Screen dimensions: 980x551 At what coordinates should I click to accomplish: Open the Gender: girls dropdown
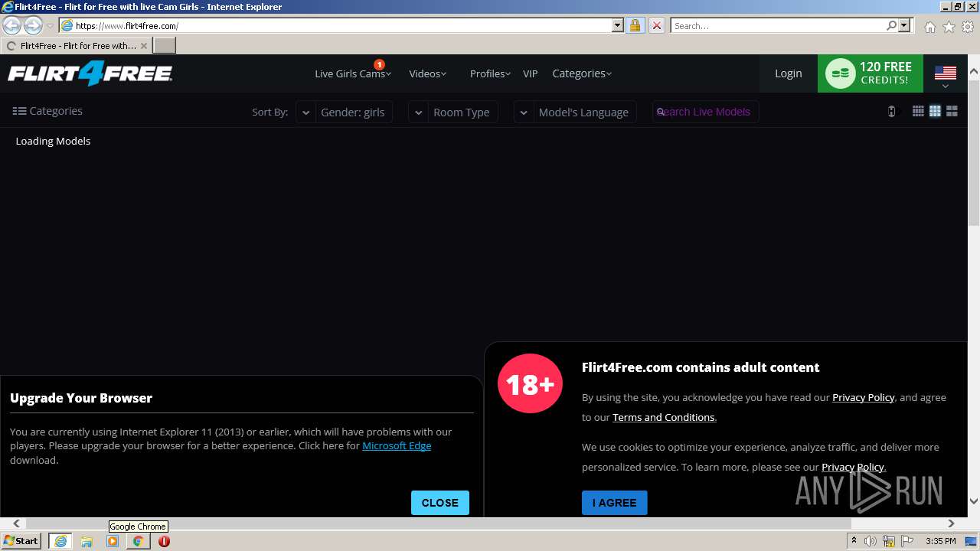point(345,112)
